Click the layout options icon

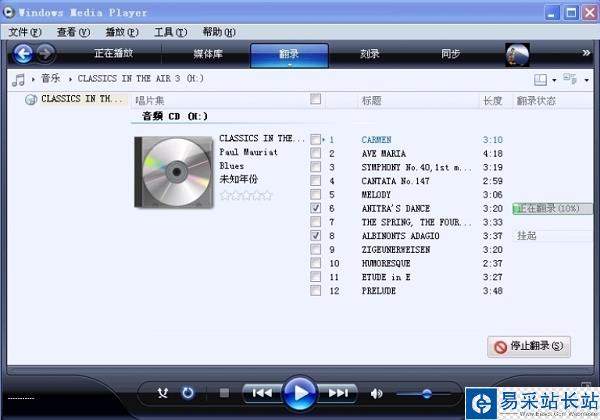[540, 80]
